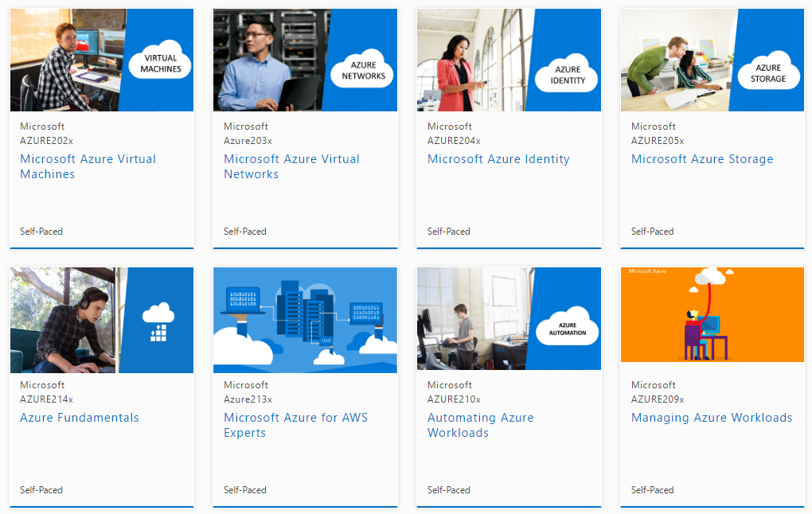Click the Azure Identity cloud badge
This screenshot has height=514, width=812.
pos(568,75)
